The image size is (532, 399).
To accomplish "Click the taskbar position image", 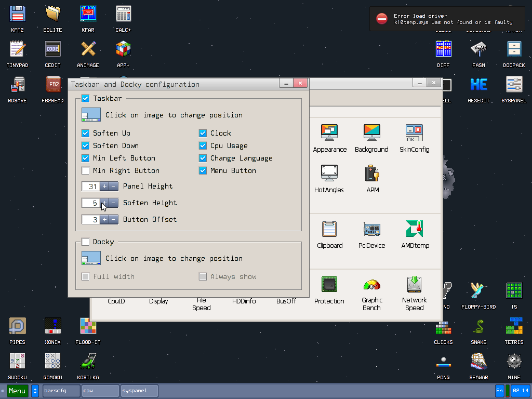I will tap(91, 115).
